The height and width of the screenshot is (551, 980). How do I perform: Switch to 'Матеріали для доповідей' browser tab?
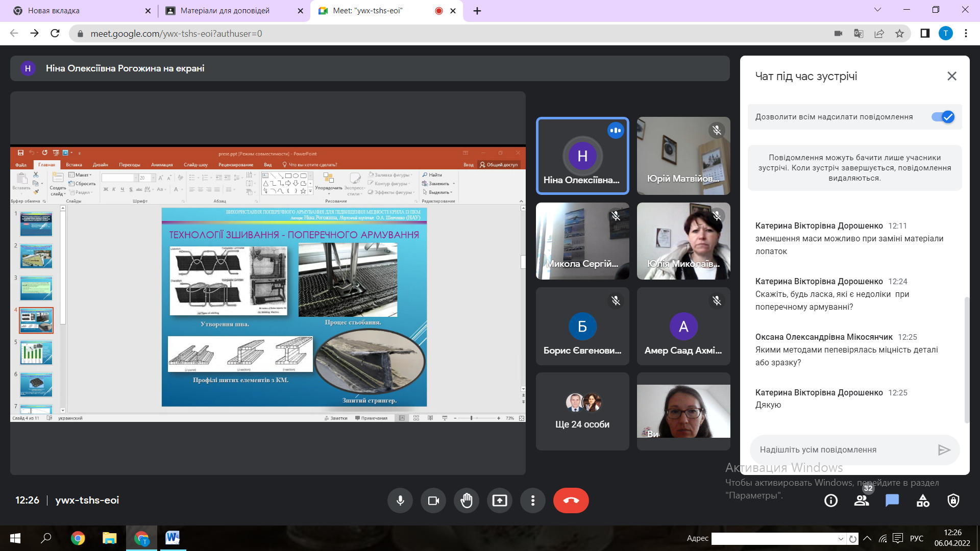tap(225, 11)
